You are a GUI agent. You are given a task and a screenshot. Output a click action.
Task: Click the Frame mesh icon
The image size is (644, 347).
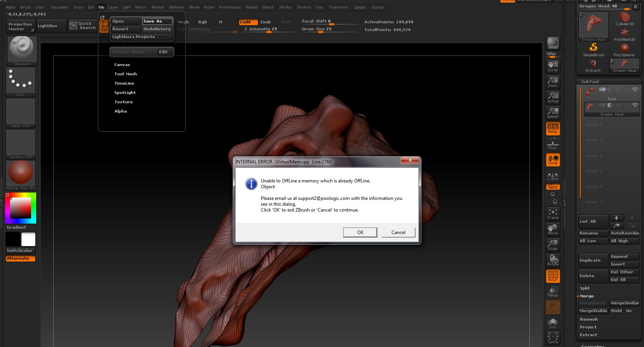553,214
